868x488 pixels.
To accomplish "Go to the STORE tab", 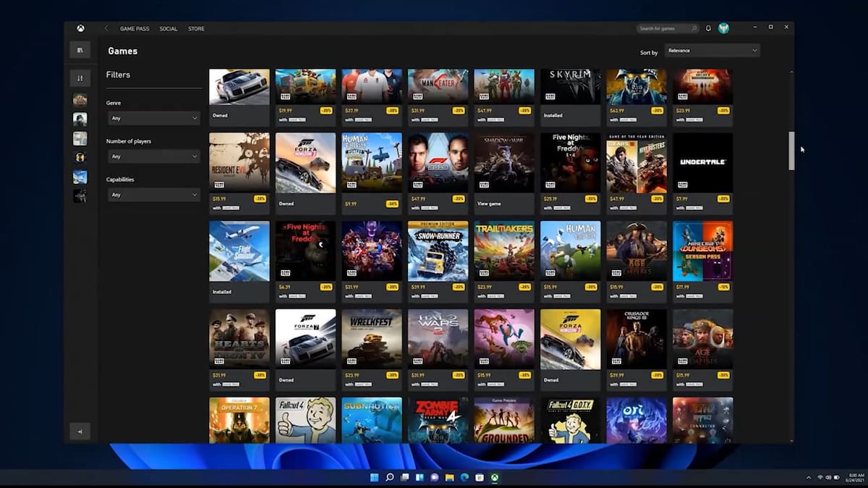I will tap(196, 29).
